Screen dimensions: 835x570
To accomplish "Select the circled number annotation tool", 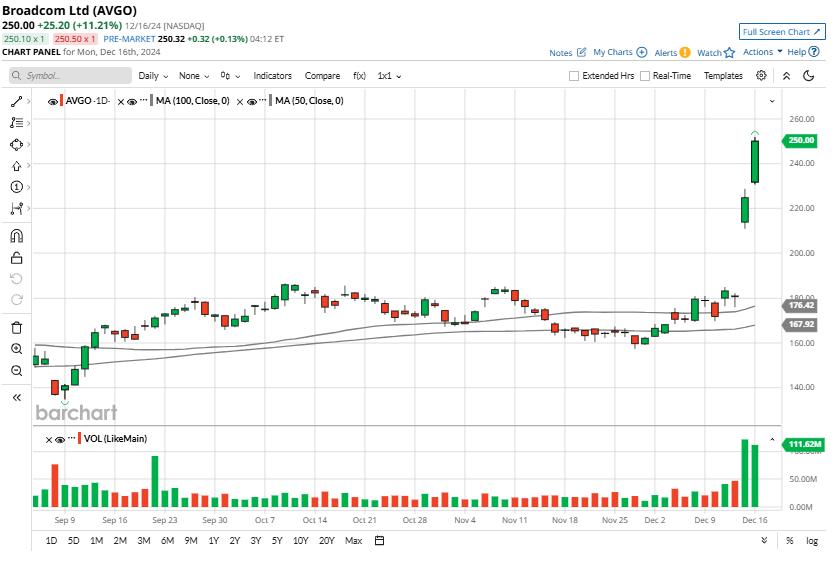I will [x=17, y=187].
